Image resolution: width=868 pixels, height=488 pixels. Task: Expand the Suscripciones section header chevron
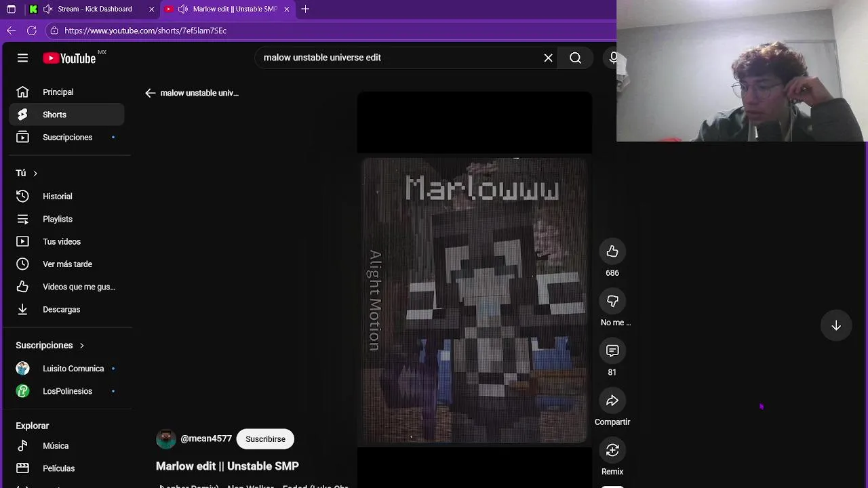pyautogui.click(x=81, y=346)
